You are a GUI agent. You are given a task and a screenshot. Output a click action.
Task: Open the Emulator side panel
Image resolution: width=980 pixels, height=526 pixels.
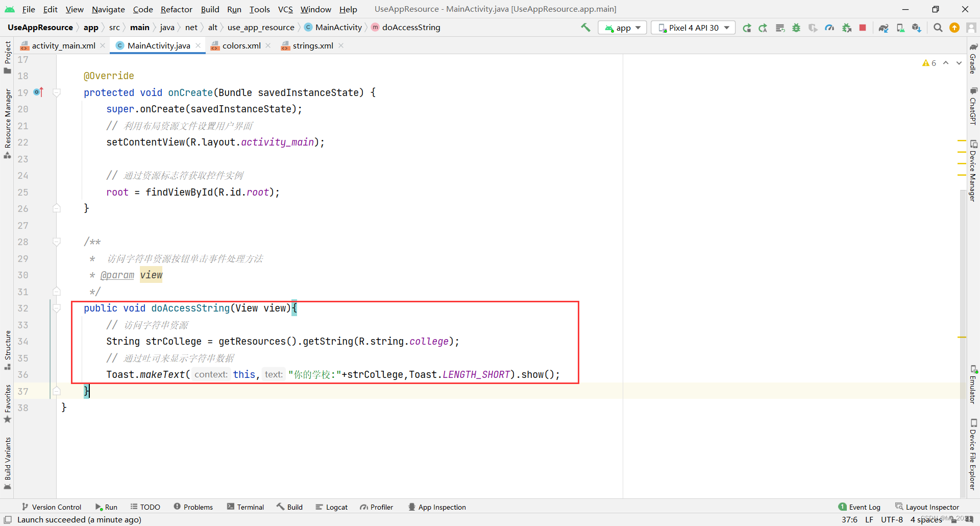tap(973, 385)
